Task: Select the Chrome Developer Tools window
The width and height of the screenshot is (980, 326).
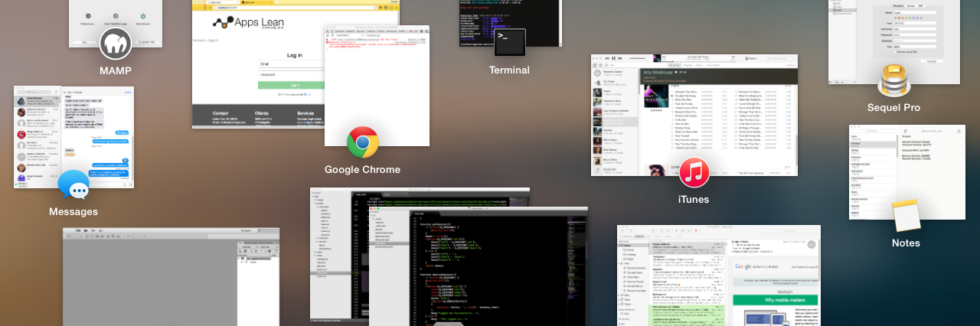Action: tap(377, 86)
